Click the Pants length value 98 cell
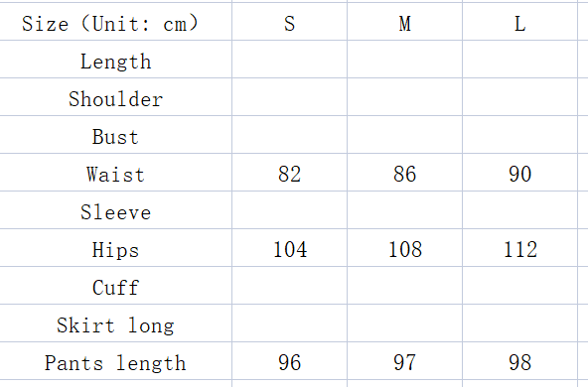Image resolution: width=588 pixels, height=387 pixels. tap(519, 361)
